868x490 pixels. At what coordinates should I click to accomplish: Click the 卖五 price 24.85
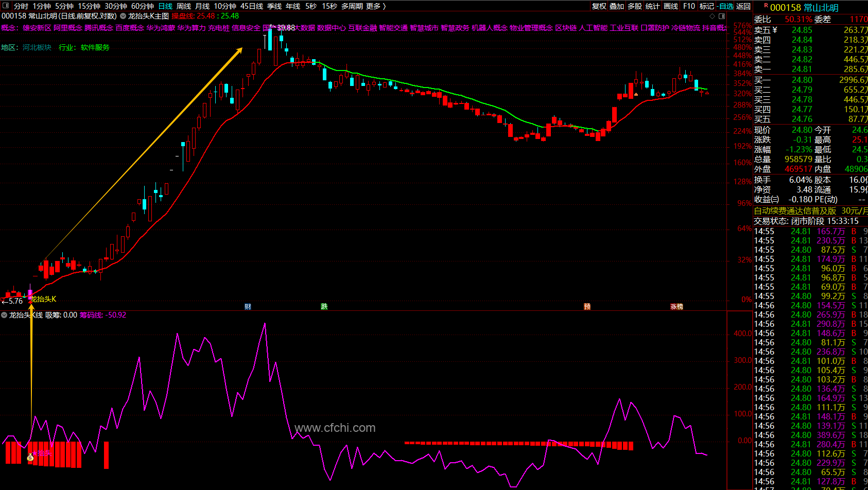pyautogui.click(x=802, y=30)
